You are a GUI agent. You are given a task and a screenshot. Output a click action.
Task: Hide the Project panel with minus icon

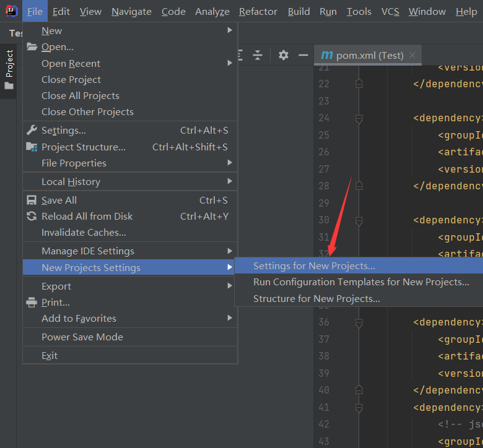[303, 56]
